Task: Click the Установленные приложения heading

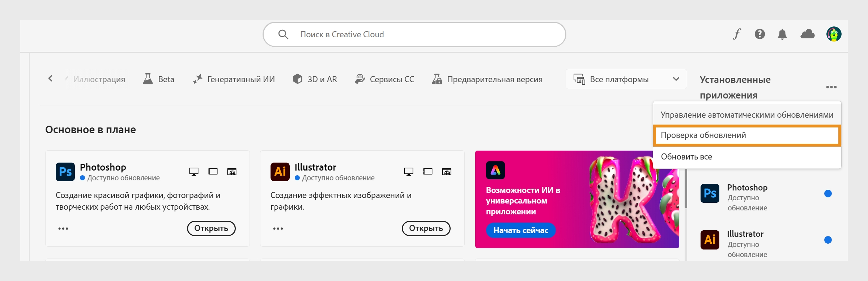Action: coord(735,87)
